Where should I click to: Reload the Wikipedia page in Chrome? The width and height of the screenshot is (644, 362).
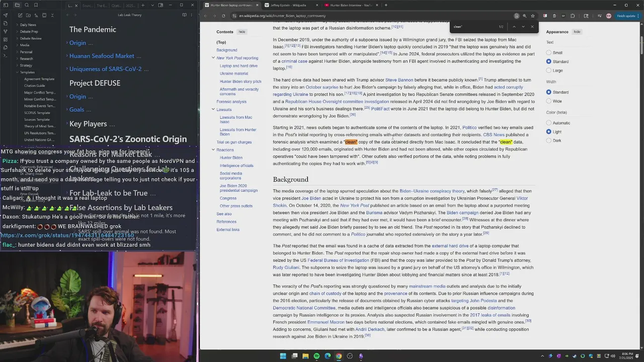click(223, 16)
